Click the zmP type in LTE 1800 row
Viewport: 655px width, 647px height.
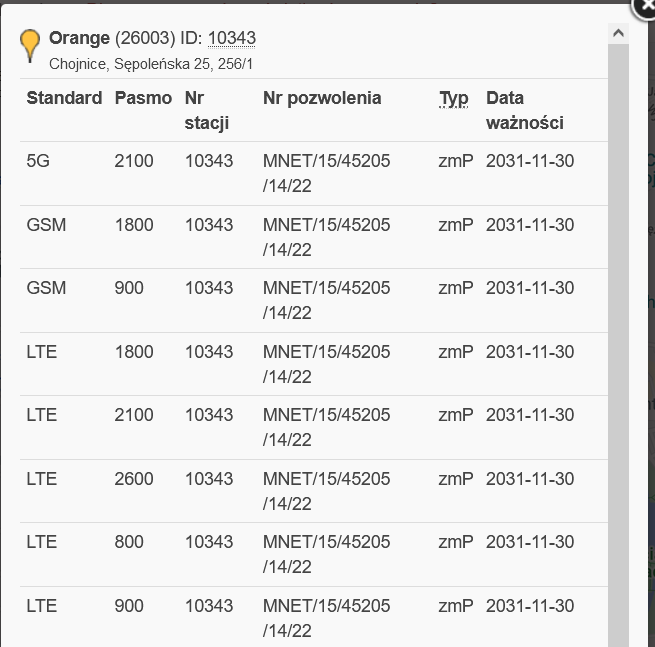click(x=455, y=352)
